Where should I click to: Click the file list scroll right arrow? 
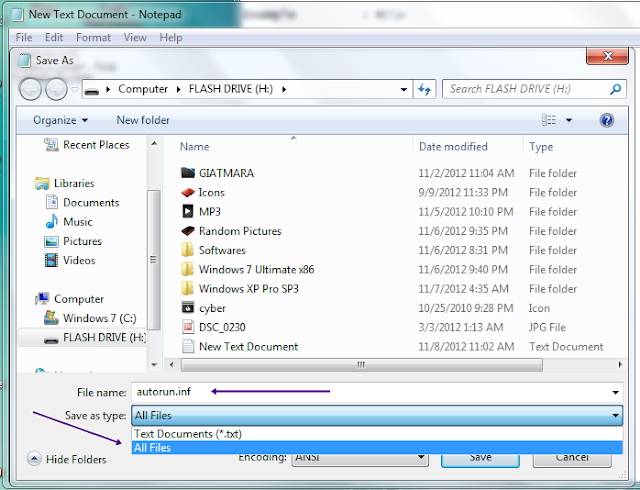click(x=620, y=365)
